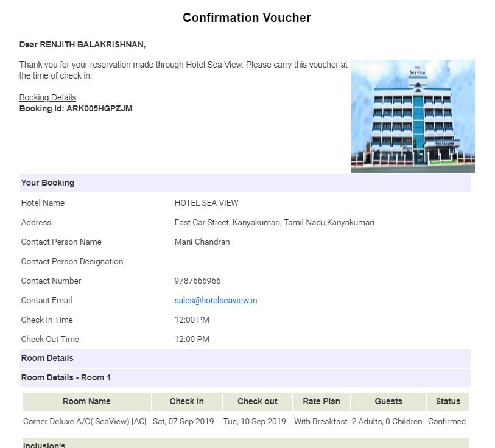The width and height of the screenshot is (495, 448).
Task: Click the Address label
Action: coord(36,223)
